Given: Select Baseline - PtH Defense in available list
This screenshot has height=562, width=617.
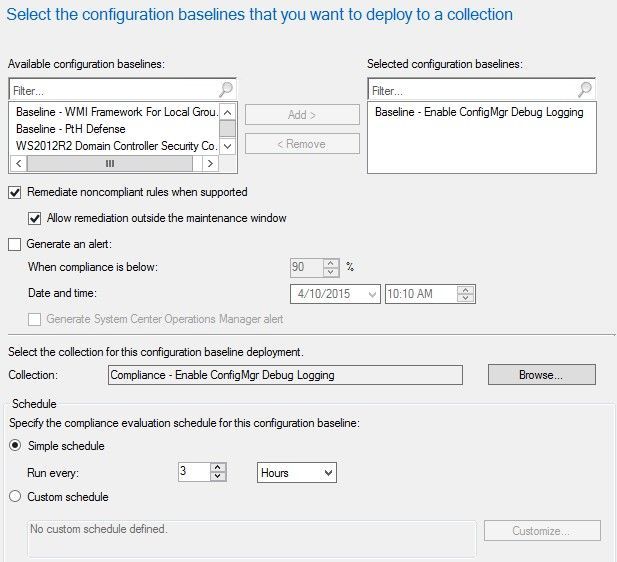Looking at the screenshot, I should click(x=71, y=129).
